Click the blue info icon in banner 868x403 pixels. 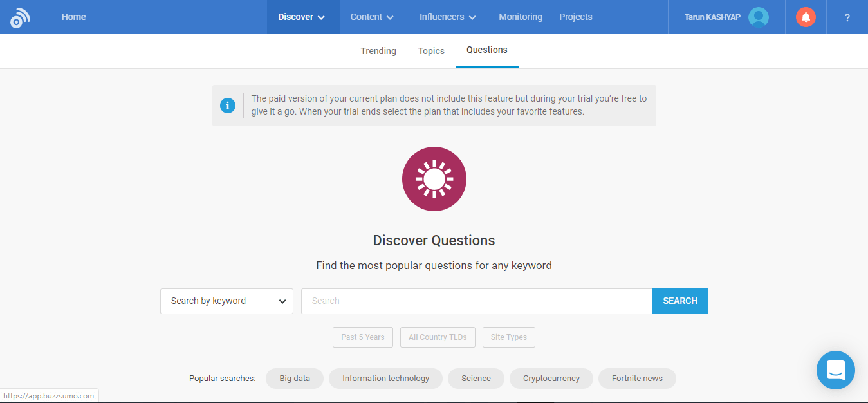pyautogui.click(x=228, y=106)
